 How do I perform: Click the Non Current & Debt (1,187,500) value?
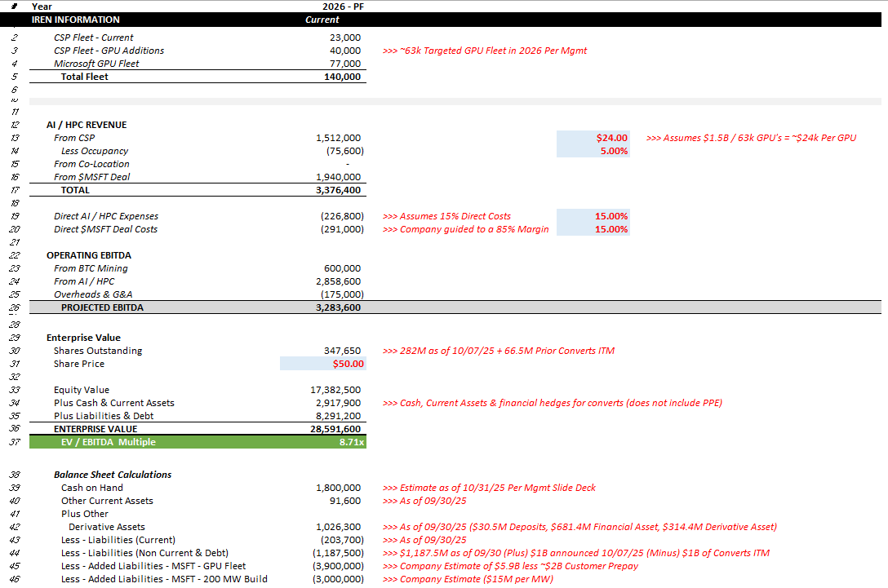pos(338,553)
